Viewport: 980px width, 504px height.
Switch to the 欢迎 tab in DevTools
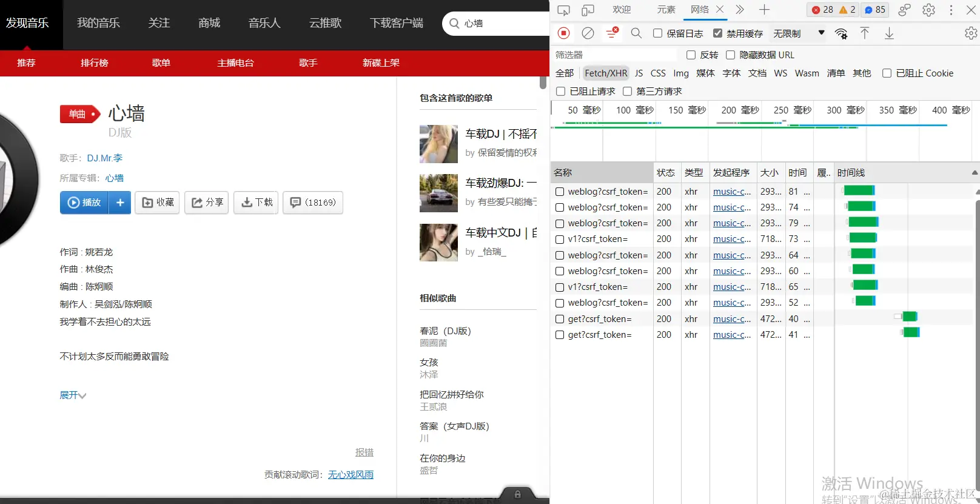622,10
